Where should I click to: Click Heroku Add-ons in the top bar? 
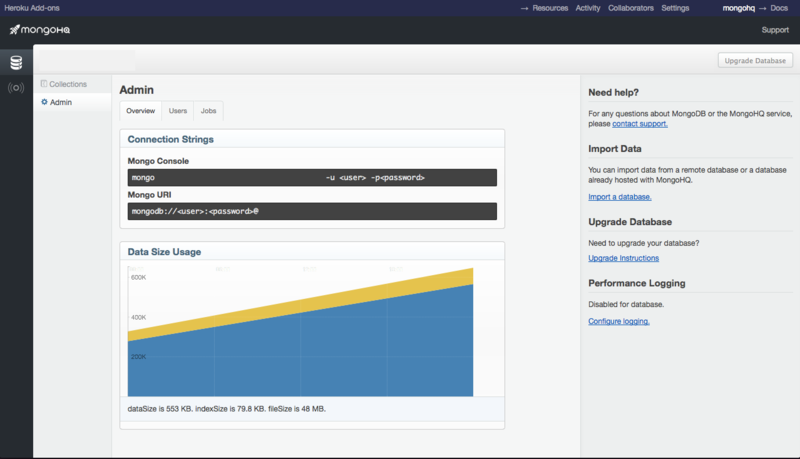point(32,8)
